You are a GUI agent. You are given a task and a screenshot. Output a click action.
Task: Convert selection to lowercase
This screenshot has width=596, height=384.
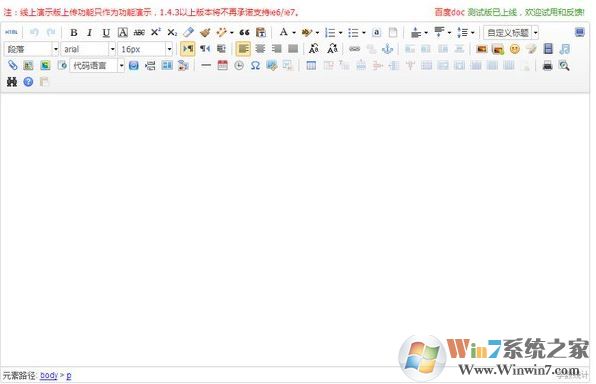pyautogui.click(x=332, y=49)
